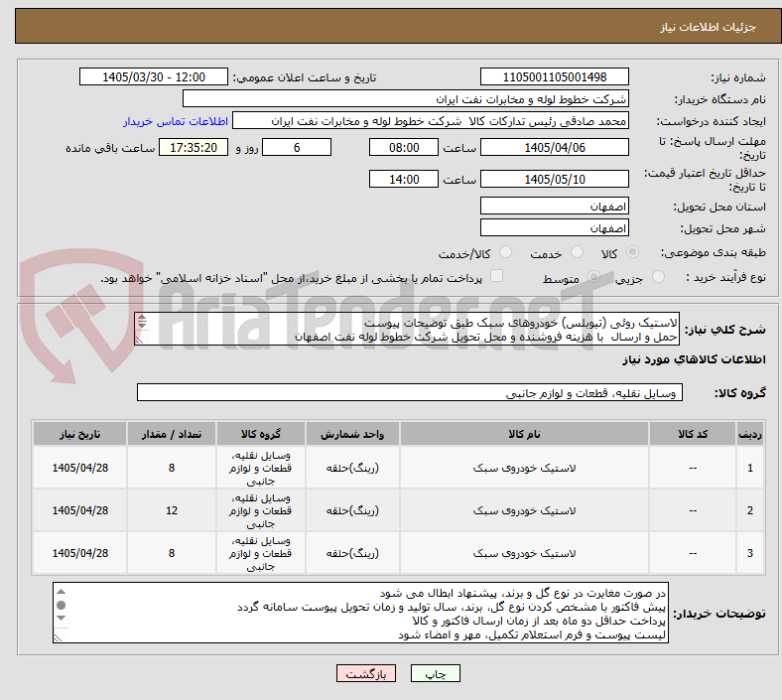Click the quantity 8 in row 1
The image size is (782, 700).
[172, 468]
